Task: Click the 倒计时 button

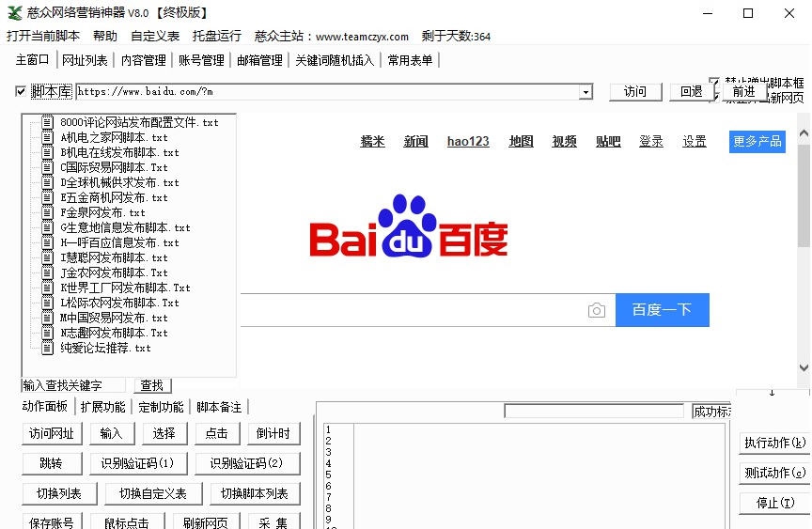Action: click(x=273, y=434)
